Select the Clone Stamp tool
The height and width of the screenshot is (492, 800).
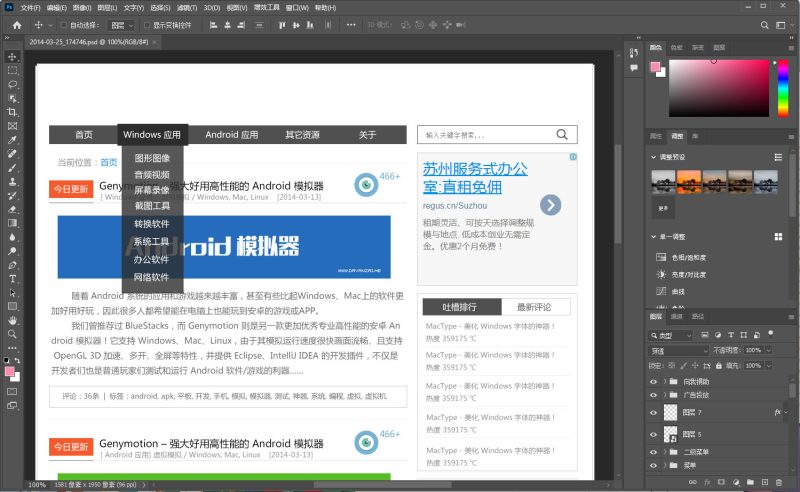point(12,181)
